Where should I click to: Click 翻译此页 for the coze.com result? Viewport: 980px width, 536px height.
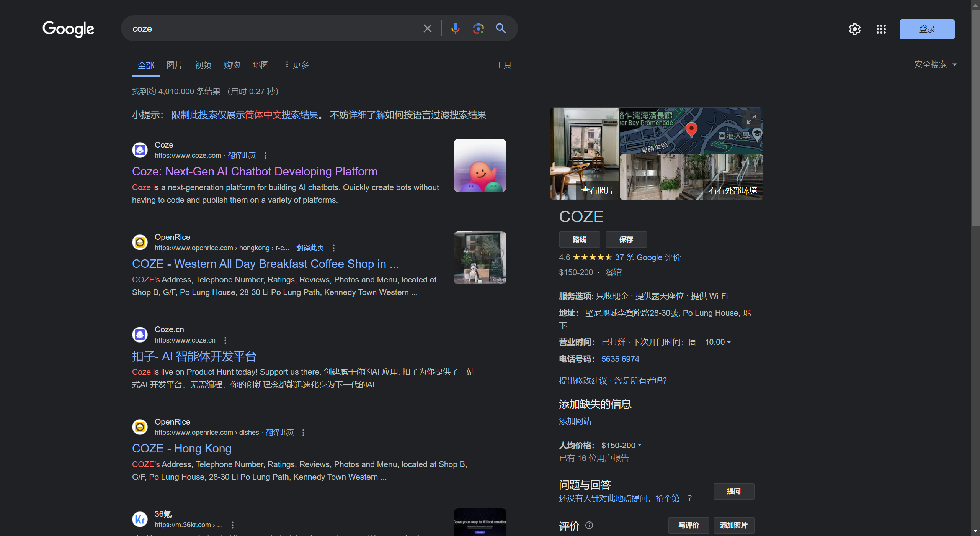click(x=242, y=156)
